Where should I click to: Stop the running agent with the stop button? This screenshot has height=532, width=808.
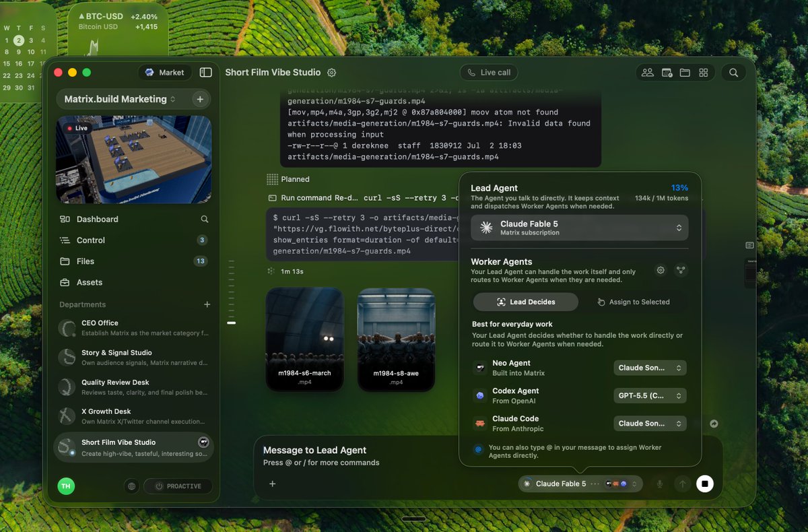coord(704,484)
